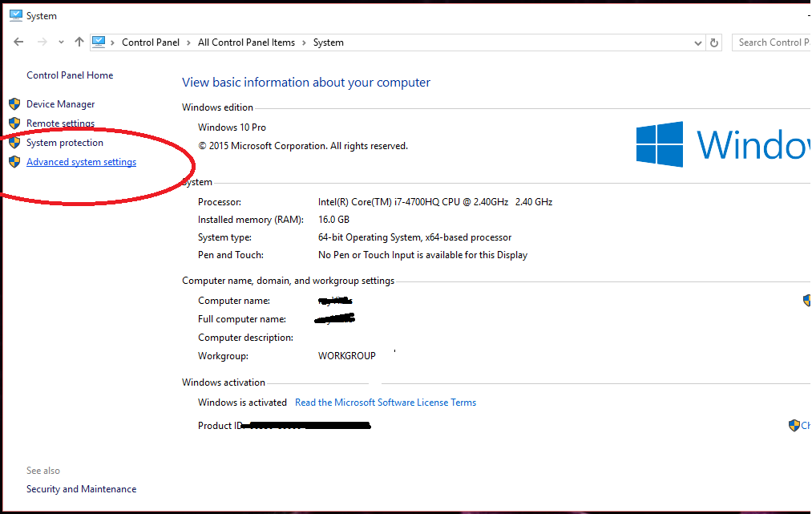Focus the Search Control Panel box

point(772,42)
